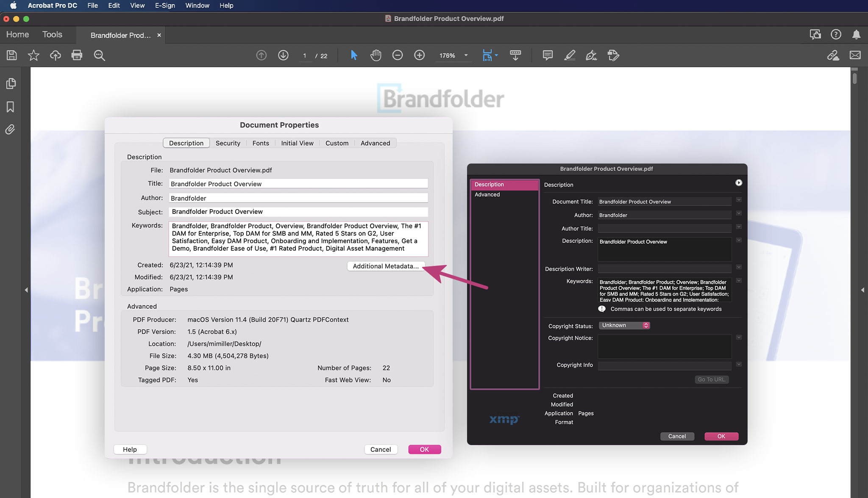Switch to the Advanced tab in Properties

[375, 143]
